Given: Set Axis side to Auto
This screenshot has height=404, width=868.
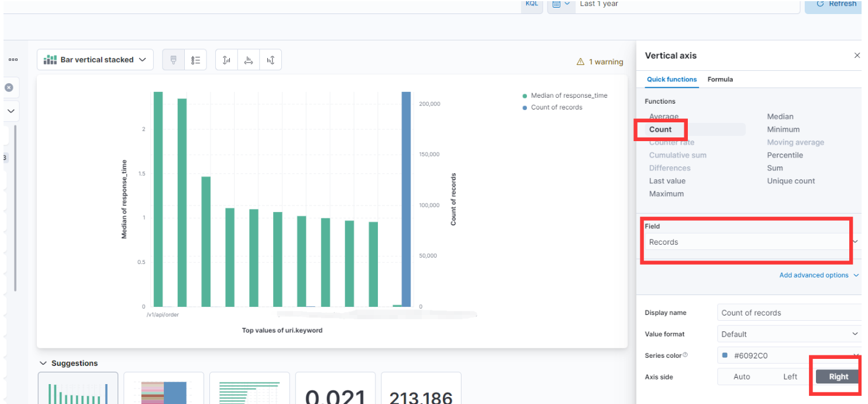Looking at the screenshot, I should tap(742, 376).
